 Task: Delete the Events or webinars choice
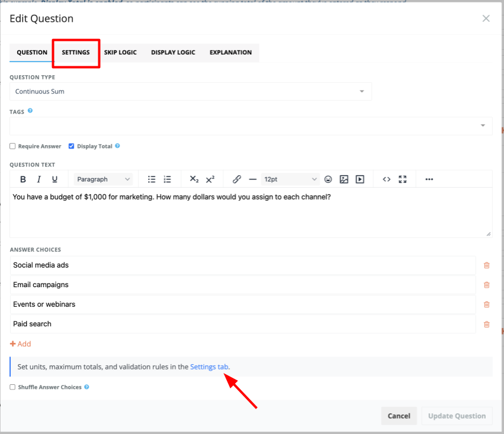coord(487,304)
